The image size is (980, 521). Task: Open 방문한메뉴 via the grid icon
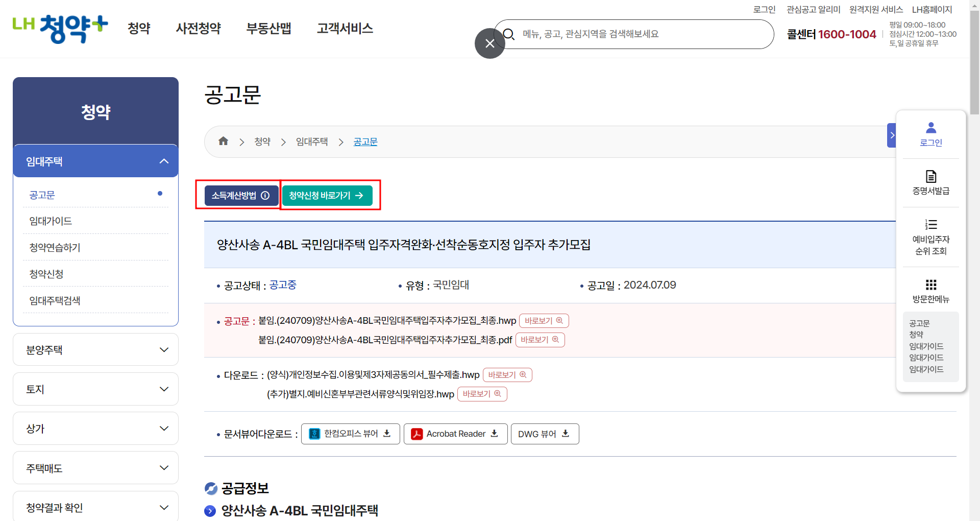click(930, 285)
